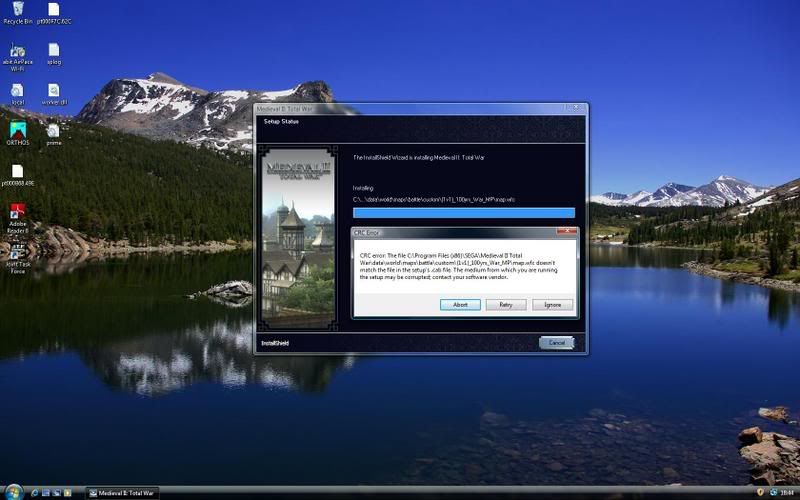The image size is (800, 500).
Task: Click Abort in the CRC Error dialog
Action: 460,305
